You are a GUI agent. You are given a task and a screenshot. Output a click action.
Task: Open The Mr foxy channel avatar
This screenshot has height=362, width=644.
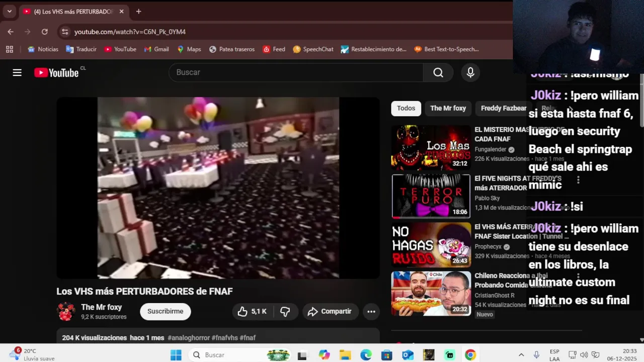point(66,311)
